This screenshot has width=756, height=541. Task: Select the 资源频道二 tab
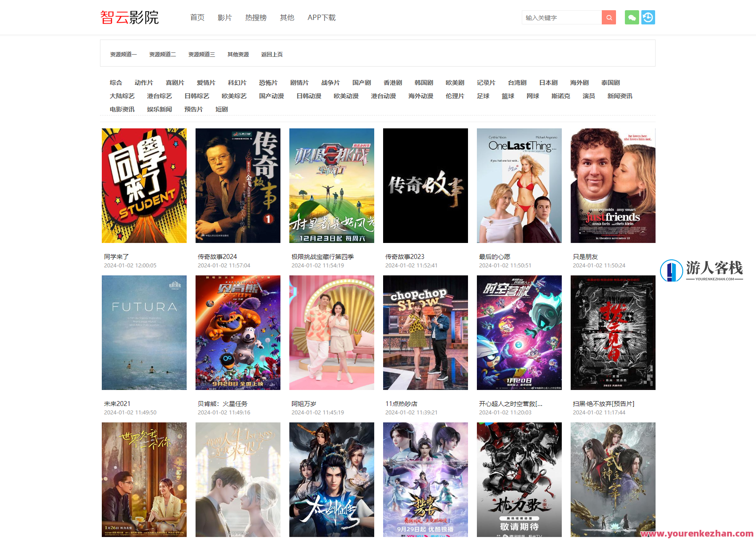click(x=162, y=54)
